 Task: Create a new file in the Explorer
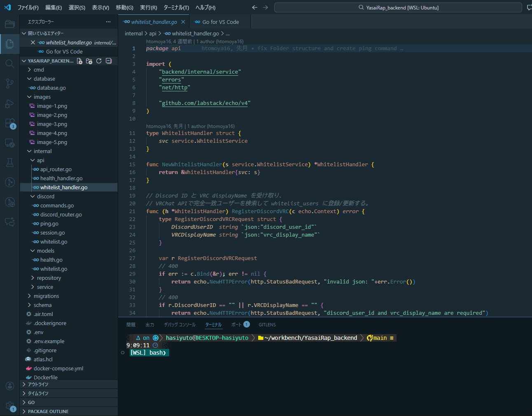point(79,60)
